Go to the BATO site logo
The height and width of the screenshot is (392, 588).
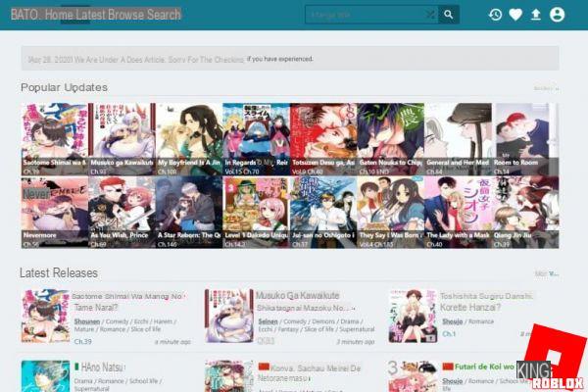(24, 15)
